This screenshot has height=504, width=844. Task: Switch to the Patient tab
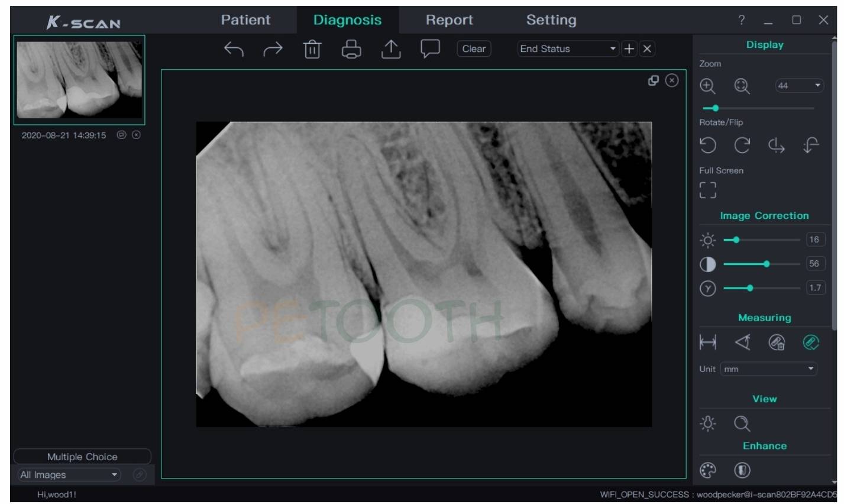pyautogui.click(x=245, y=20)
